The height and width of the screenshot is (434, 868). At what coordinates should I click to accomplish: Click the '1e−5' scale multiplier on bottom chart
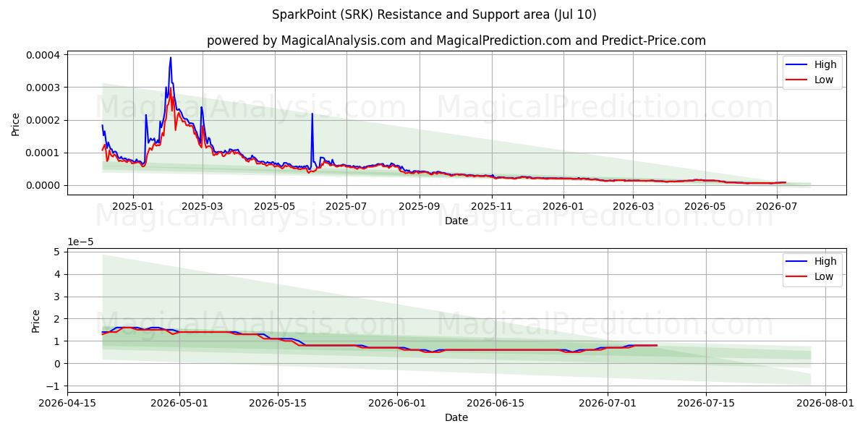click(x=80, y=242)
